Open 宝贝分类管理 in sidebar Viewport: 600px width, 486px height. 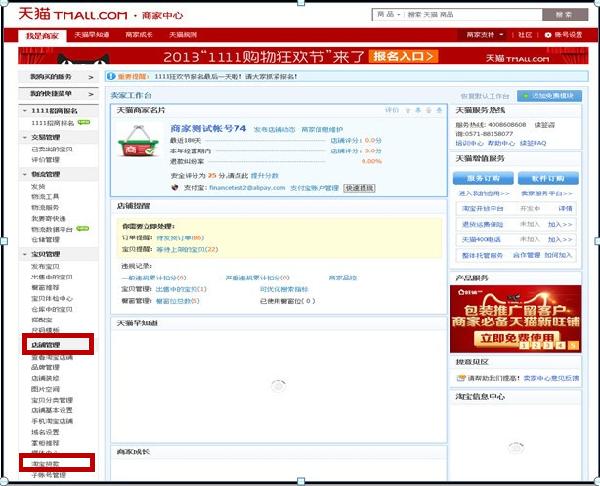pos(52,400)
